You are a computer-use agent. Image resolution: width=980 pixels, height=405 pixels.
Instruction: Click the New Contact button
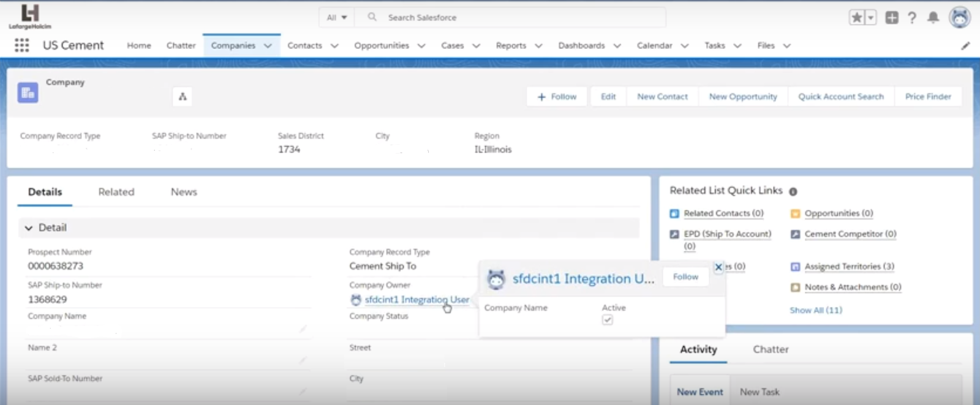pos(662,97)
